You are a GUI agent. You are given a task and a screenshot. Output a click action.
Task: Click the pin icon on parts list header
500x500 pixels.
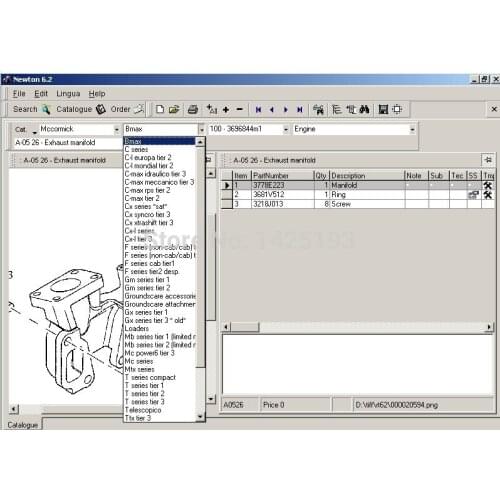pyautogui.click(x=488, y=160)
